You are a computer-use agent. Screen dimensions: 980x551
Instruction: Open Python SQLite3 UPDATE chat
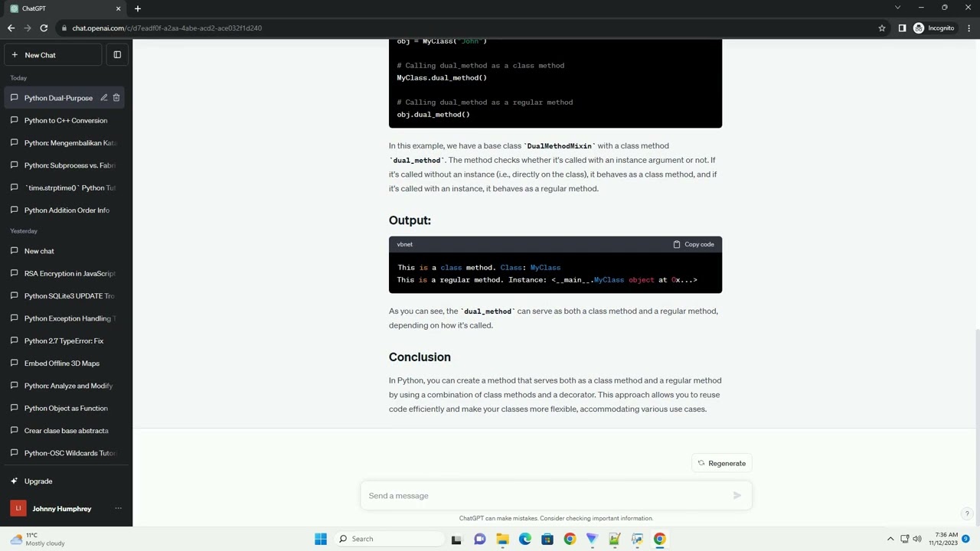pos(66,296)
